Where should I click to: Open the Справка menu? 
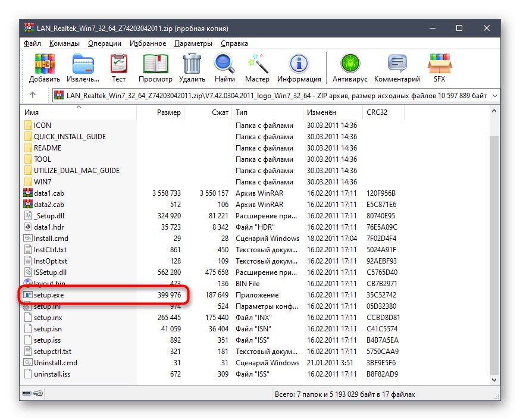(234, 43)
